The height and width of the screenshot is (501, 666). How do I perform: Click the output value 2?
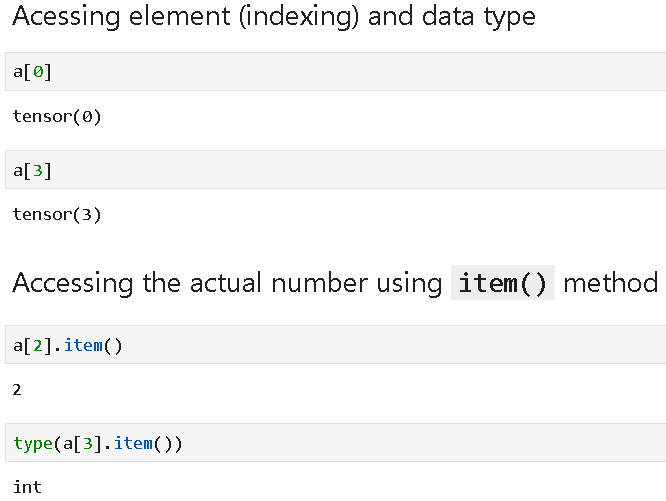[17, 389]
